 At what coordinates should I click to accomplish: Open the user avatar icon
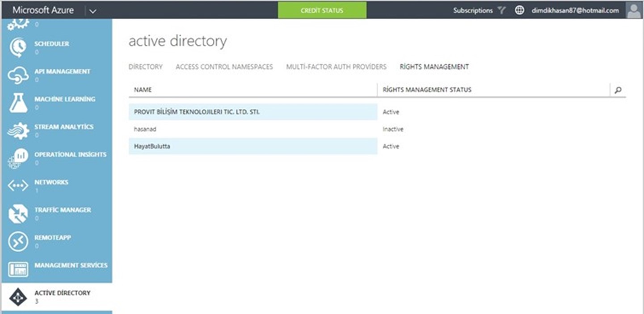click(x=634, y=10)
